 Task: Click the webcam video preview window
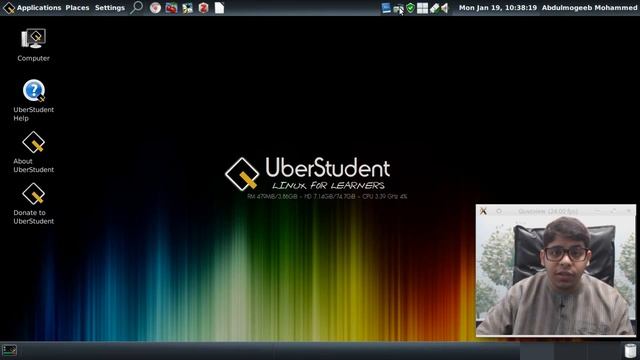(556, 270)
